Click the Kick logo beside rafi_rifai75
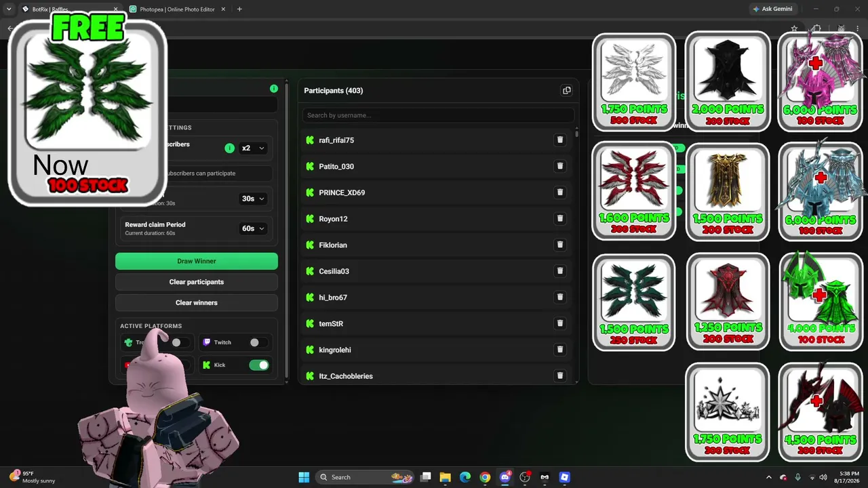Image resolution: width=868 pixels, height=488 pixels. [310, 140]
